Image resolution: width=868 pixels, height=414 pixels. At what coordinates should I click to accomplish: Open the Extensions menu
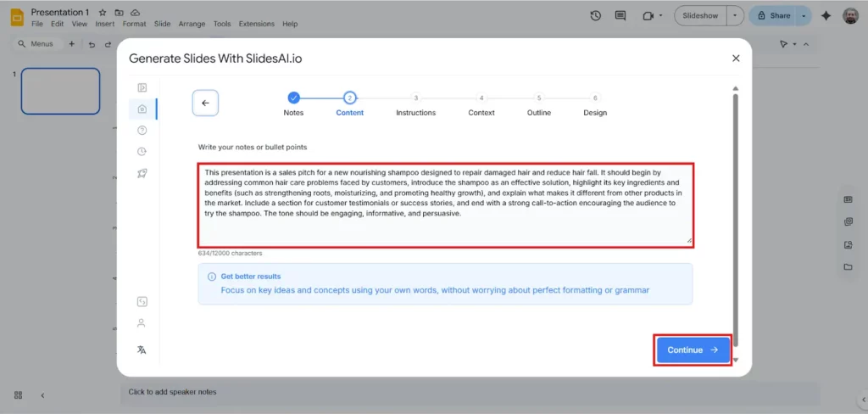(x=256, y=24)
